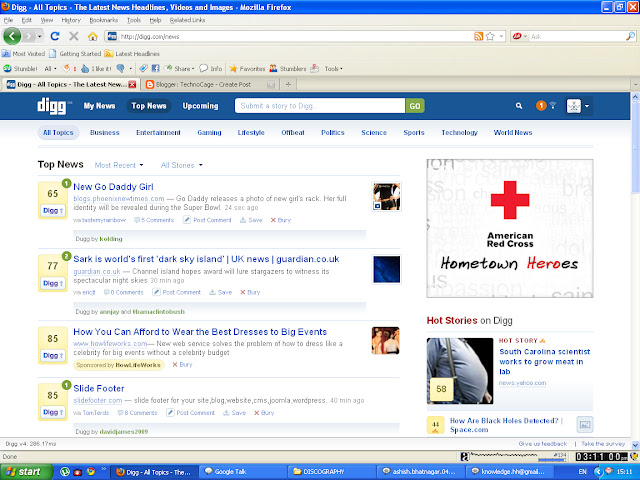The width and height of the screenshot is (640, 480).
Task: Open the Tools menu in menu bar
Action: (133, 20)
